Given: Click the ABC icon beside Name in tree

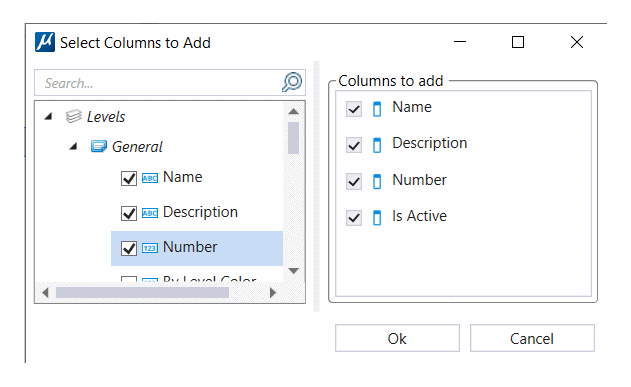Looking at the screenshot, I should point(150,178).
